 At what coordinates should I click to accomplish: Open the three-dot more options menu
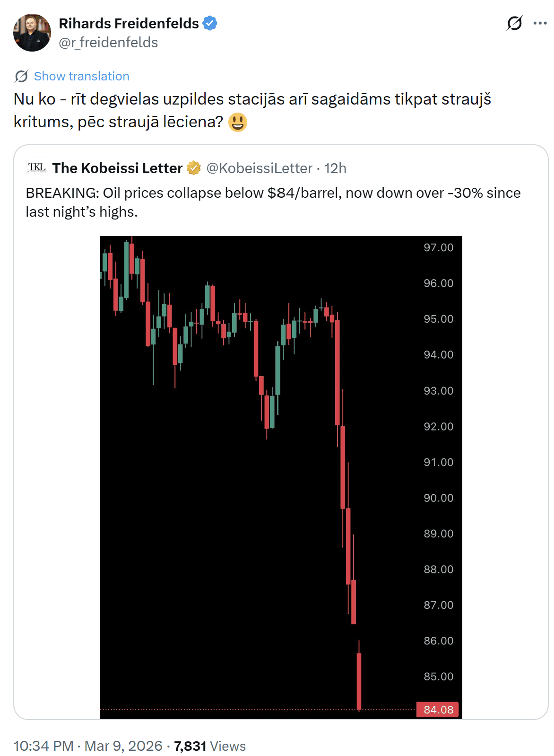point(540,23)
